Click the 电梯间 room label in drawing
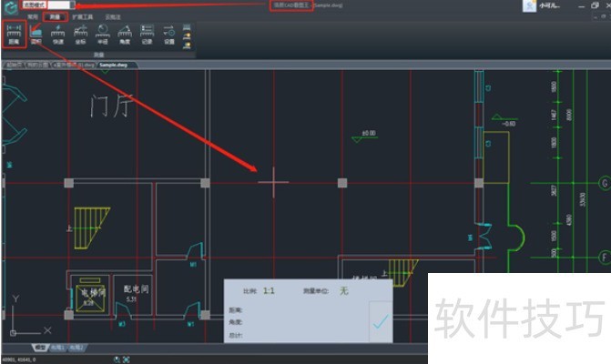Image resolution: width=611 pixels, height=364 pixels. tap(93, 292)
